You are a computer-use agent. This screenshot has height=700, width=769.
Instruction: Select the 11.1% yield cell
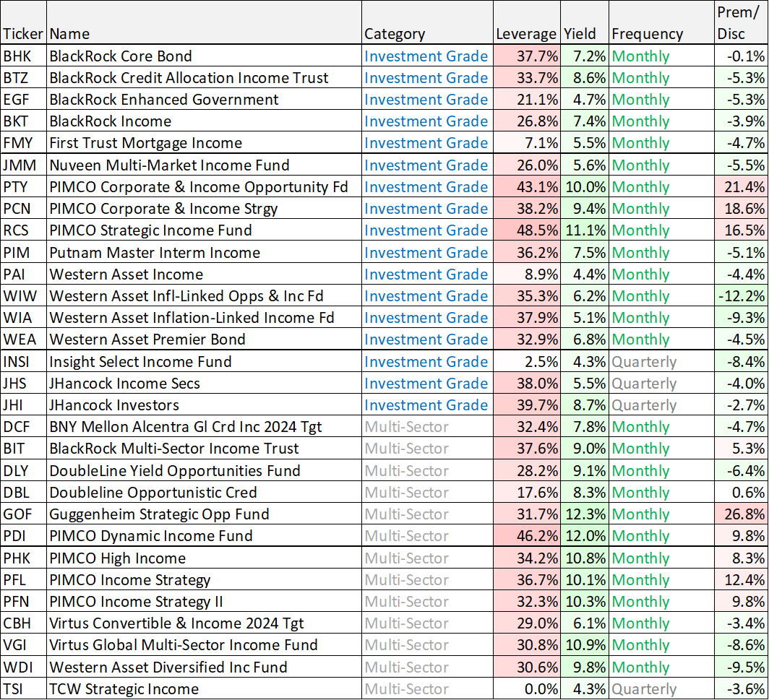585,230
